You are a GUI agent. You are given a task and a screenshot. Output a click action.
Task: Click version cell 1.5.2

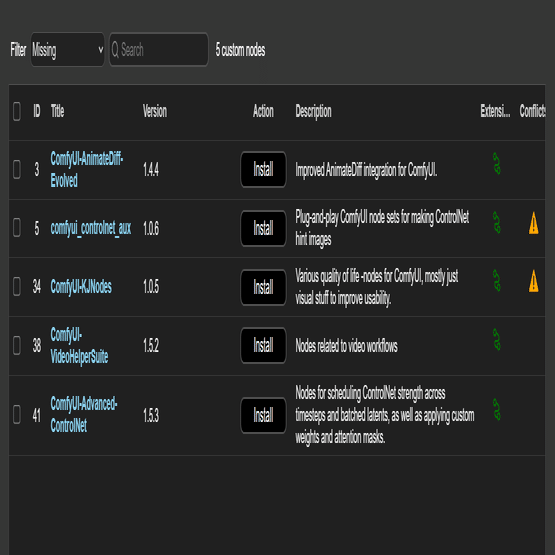(151, 345)
